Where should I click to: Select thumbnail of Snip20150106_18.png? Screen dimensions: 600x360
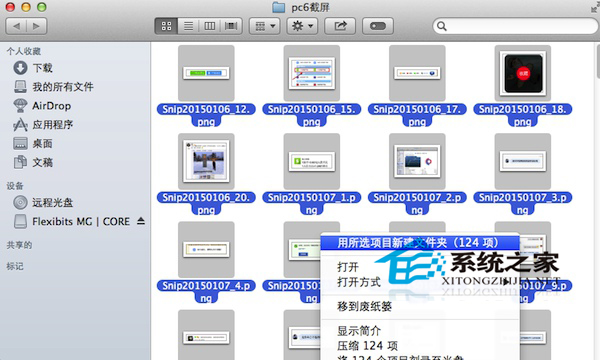point(523,73)
